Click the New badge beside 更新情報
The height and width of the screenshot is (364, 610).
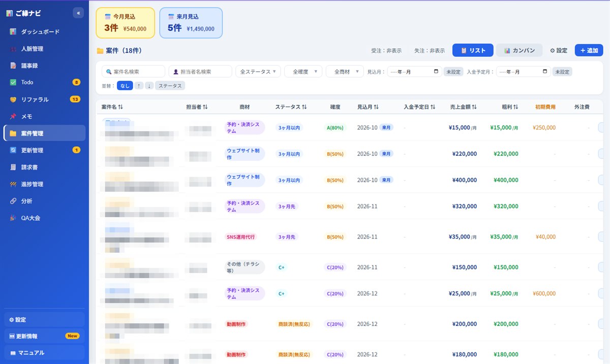72,336
